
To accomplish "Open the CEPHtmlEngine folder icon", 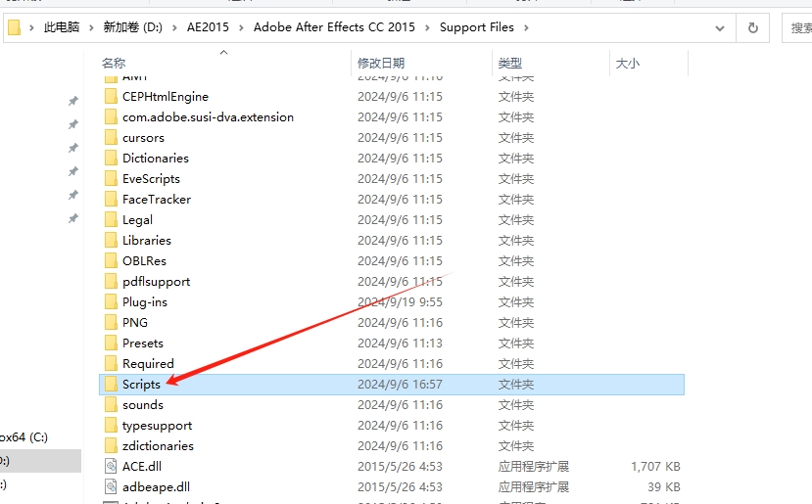I will pos(111,96).
